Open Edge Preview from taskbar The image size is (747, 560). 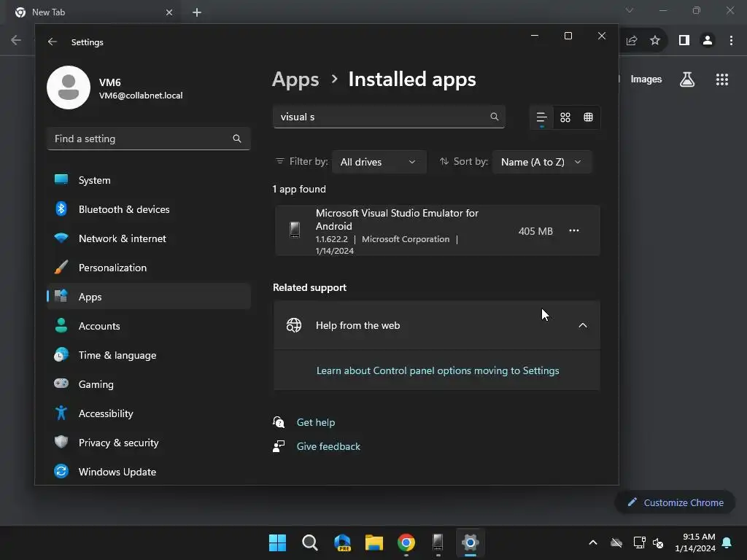[x=342, y=542]
